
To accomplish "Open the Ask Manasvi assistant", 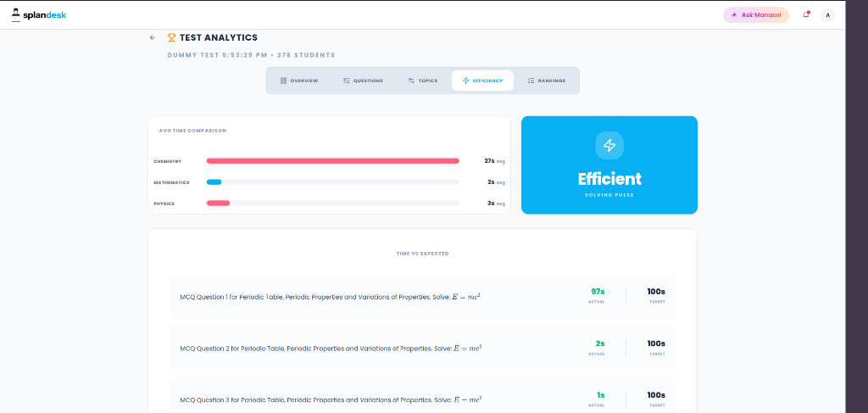I will pos(755,15).
